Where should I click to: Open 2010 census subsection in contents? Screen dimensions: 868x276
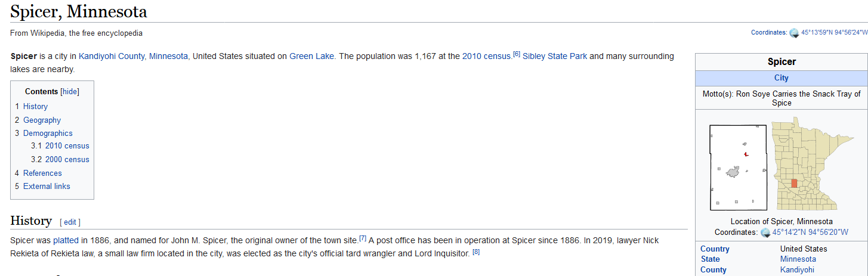coord(67,145)
